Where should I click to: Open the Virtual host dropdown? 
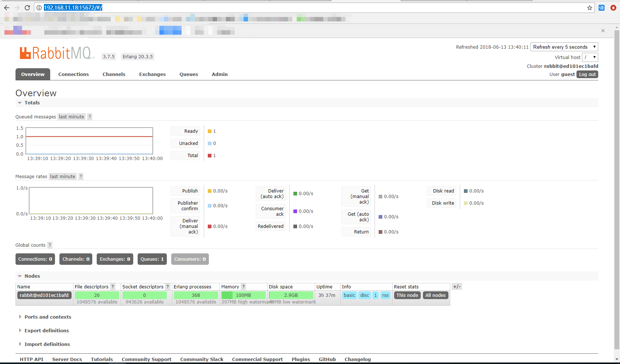coord(590,57)
